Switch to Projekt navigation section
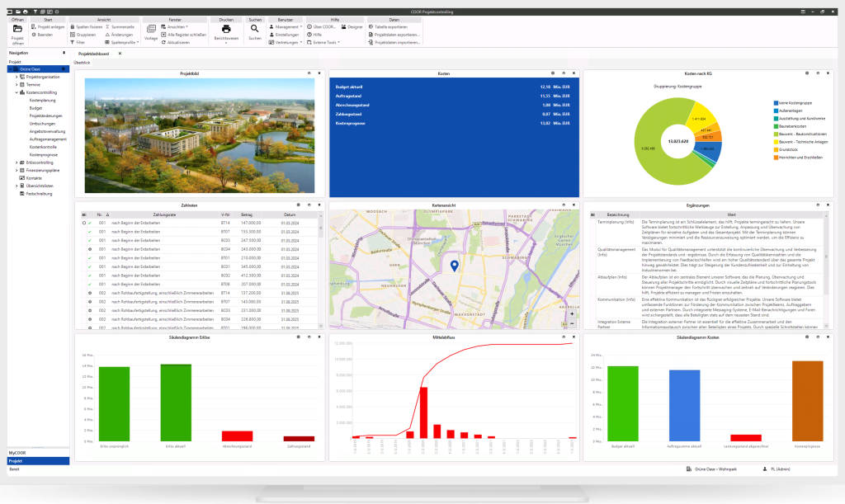The image size is (845, 504). click(38, 461)
